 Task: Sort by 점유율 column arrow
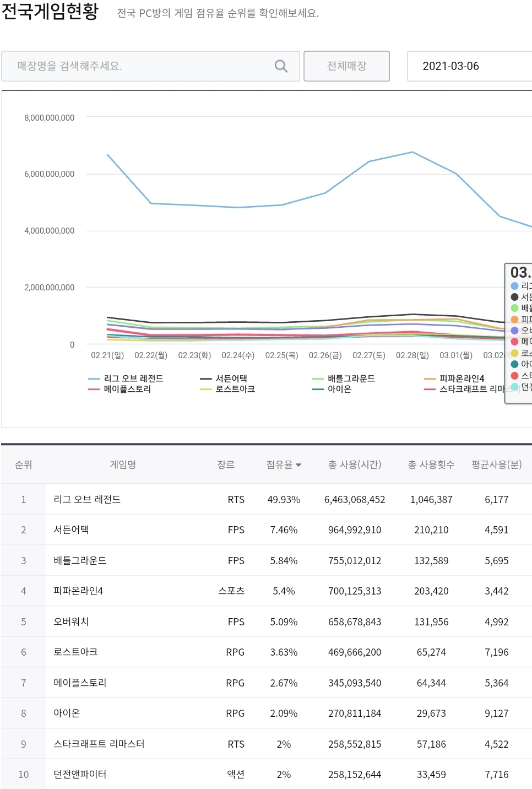(x=298, y=465)
